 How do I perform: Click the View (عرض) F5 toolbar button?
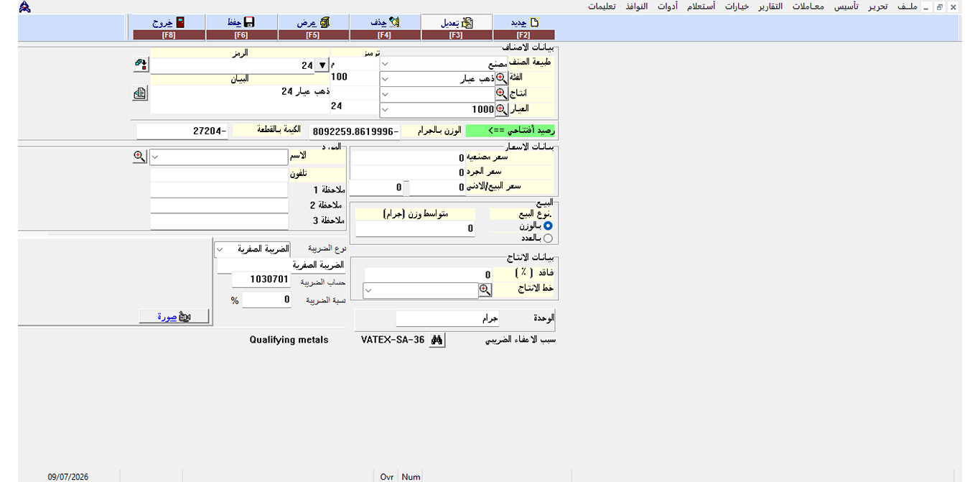point(312,27)
